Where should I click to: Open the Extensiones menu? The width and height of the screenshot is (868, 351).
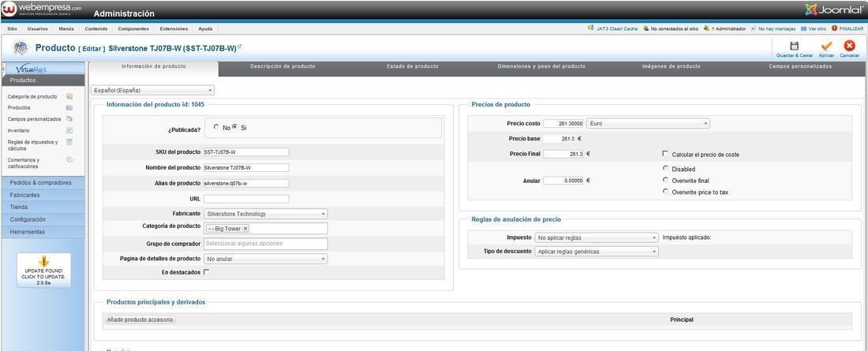coord(174,28)
